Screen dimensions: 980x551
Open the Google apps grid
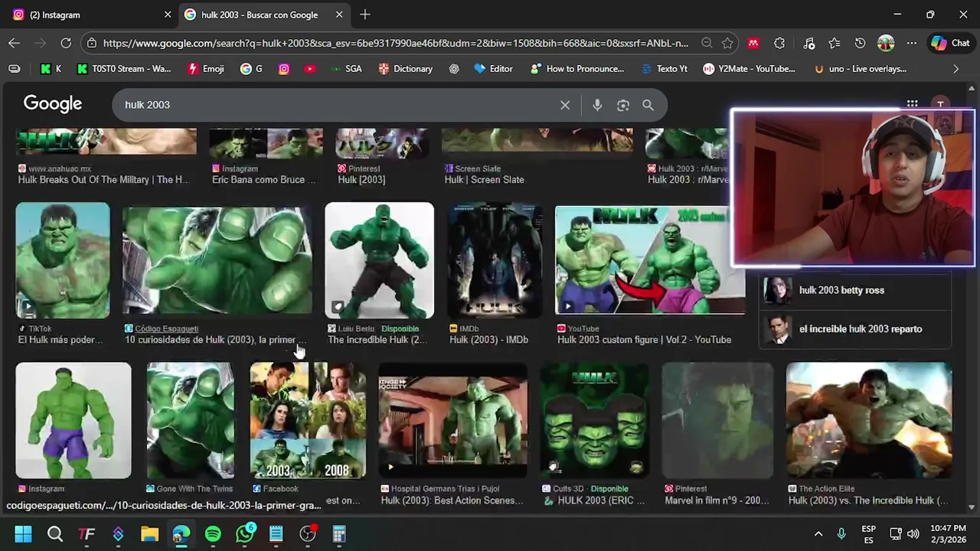pos(912,104)
